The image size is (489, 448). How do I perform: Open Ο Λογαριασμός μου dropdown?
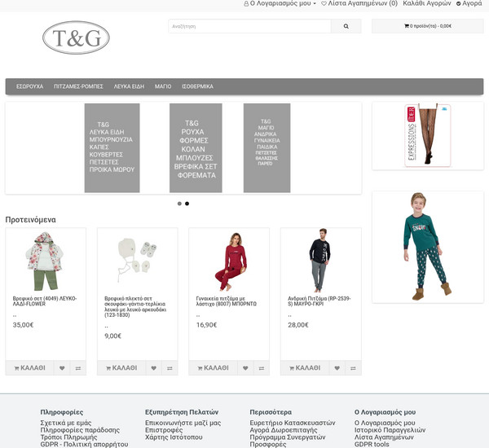tap(280, 3)
